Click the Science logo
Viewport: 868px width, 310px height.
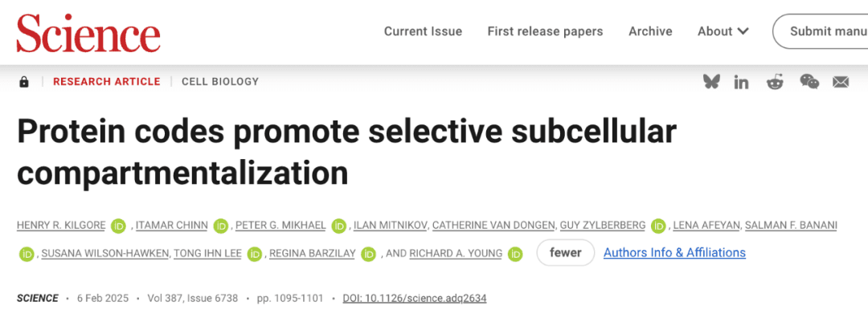[x=88, y=33]
